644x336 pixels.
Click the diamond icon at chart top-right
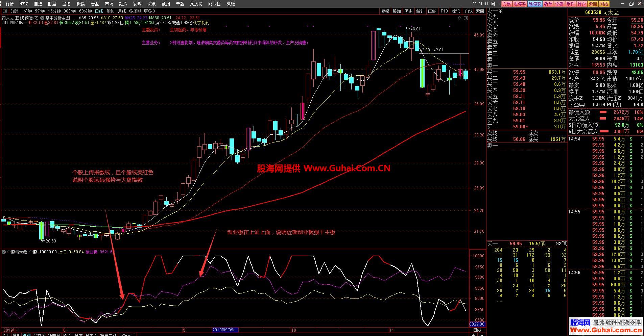tap(459, 18)
